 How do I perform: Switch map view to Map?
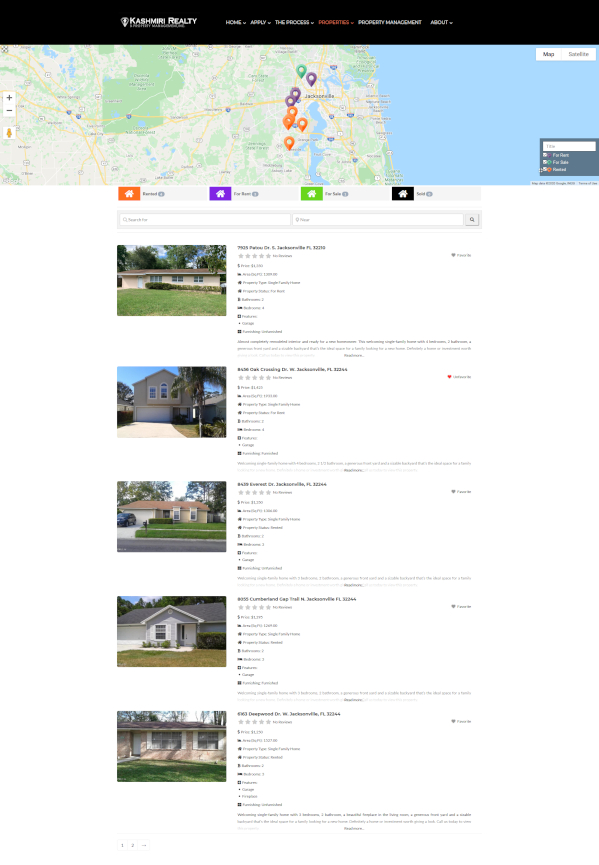[x=548, y=54]
